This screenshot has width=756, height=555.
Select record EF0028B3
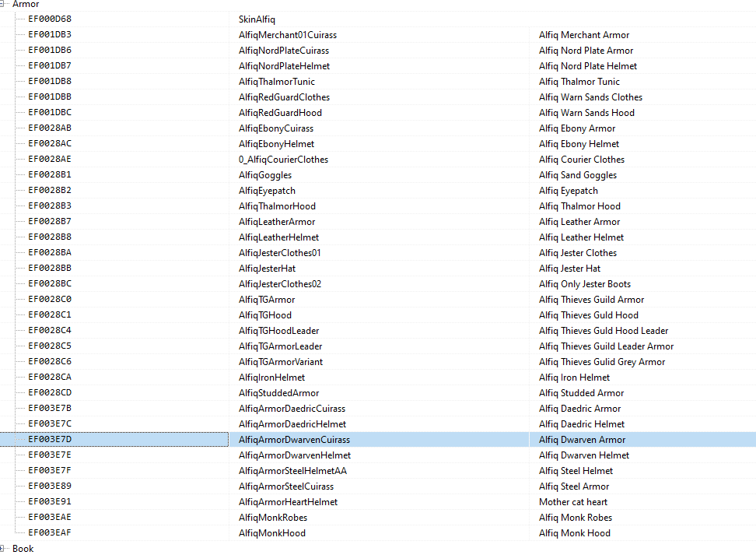50,205
